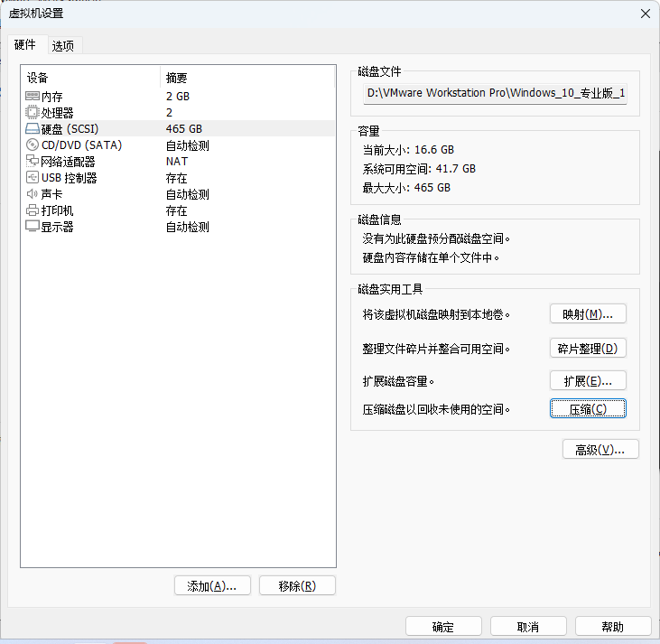Select the CD/DVD (SATA) disc icon

click(x=33, y=145)
